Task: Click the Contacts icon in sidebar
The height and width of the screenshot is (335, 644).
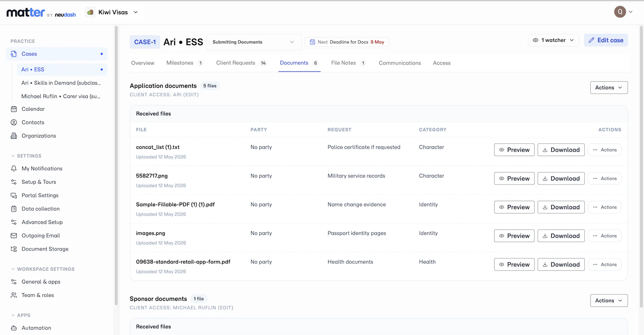Action: click(x=14, y=122)
